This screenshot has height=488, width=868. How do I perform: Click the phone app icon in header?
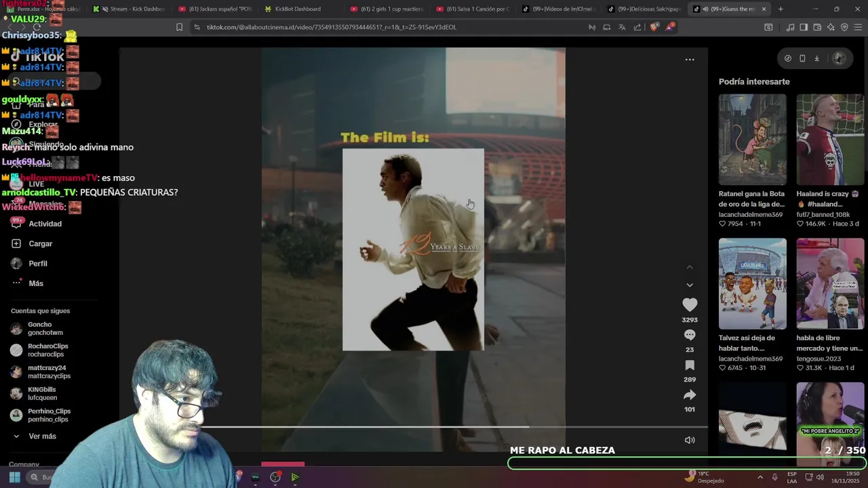click(x=802, y=58)
